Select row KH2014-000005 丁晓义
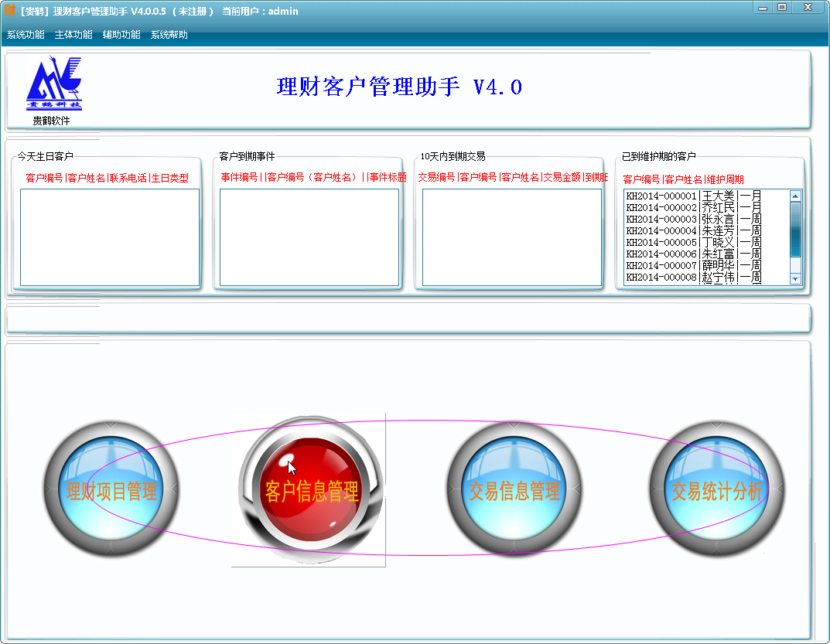The width and height of the screenshot is (830, 644). point(707,242)
